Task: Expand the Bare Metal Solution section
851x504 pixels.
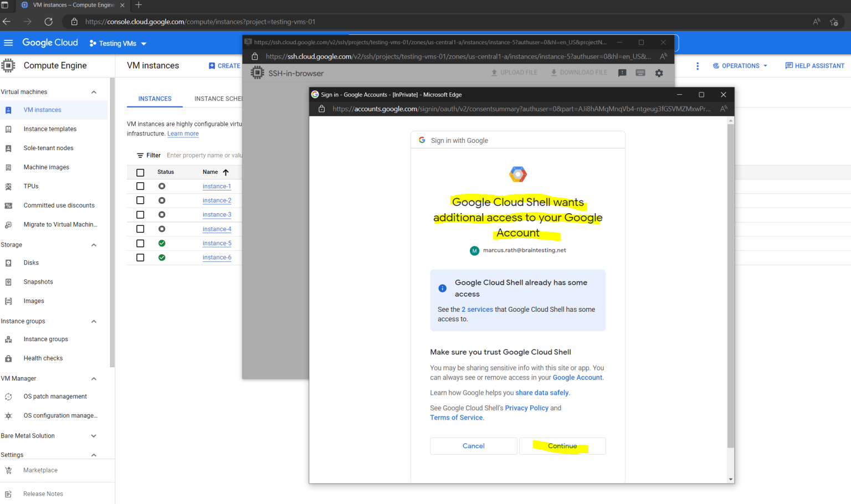Action: pyautogui.click(x=94, y=435)
